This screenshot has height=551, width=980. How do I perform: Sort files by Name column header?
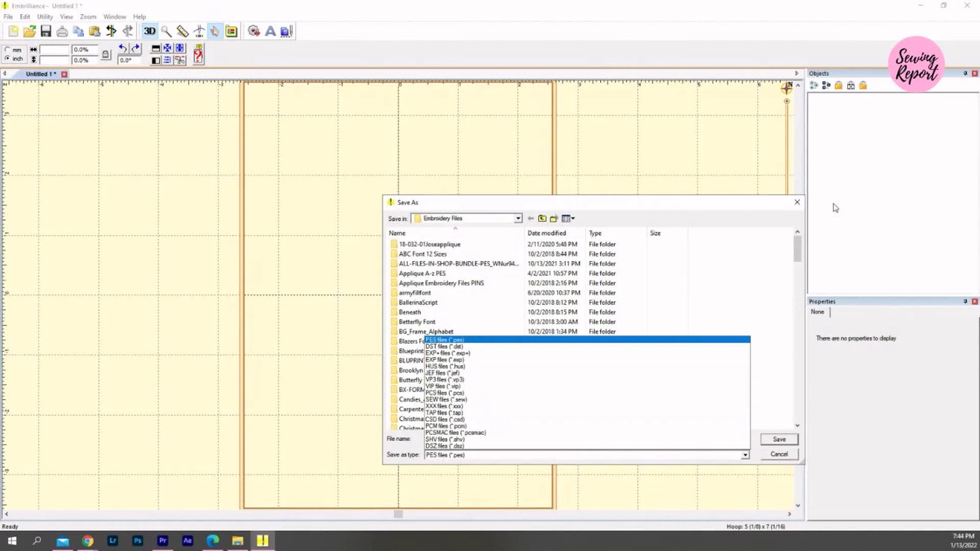click(455, 233)
